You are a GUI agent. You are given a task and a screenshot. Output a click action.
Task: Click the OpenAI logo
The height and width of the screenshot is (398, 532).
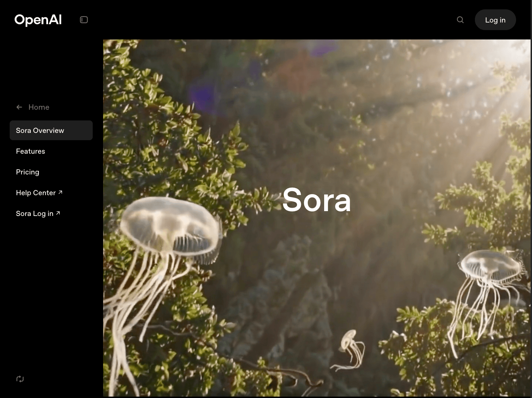click(38, 20)
